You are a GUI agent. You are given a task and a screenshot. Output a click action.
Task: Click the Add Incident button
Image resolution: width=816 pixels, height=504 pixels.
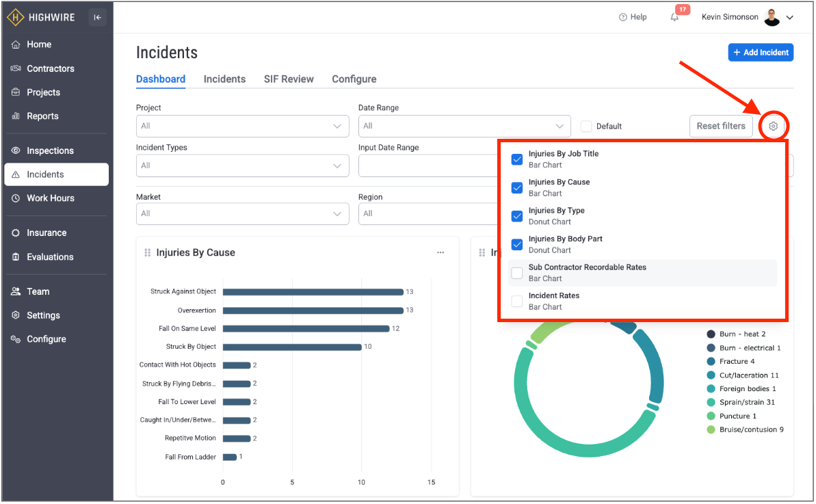pyautogui.click(x=760, y=53)
